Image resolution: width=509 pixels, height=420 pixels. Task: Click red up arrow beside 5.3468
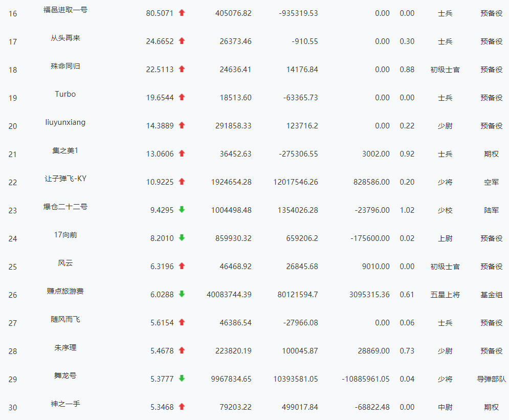click(x=182, y=406)
